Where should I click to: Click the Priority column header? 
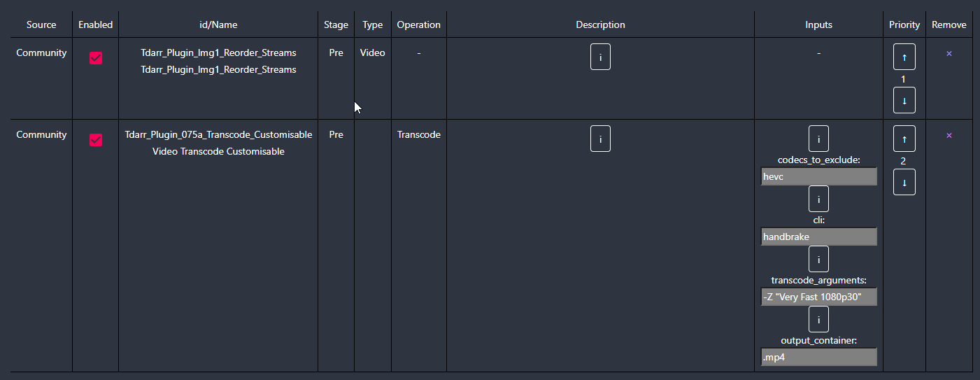[x=904, y=24]
